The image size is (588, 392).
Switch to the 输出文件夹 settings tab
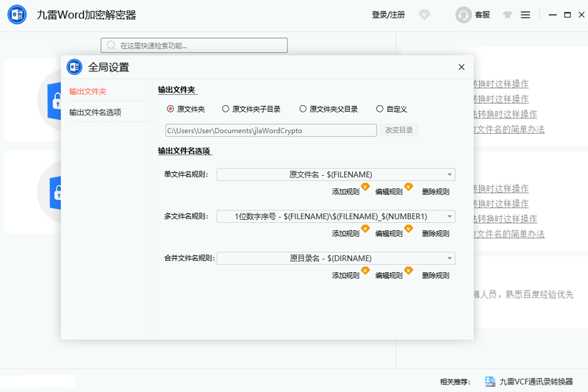pos(87,91)
